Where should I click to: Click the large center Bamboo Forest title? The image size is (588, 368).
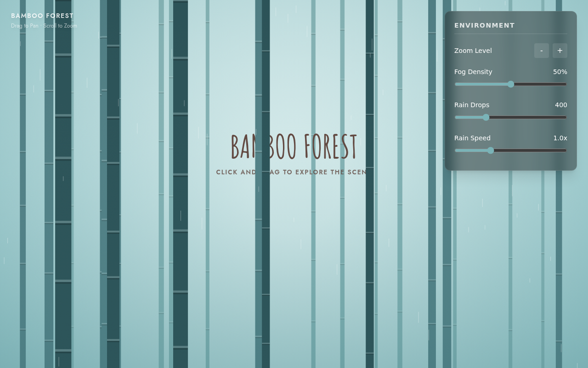coord(294,147)
